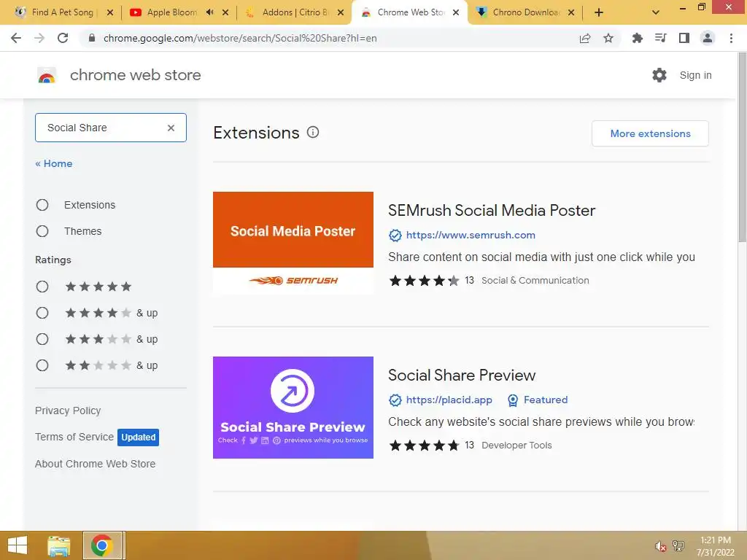Open tab search dropdown arrow
Screen dimensions: 747x560
click(x=656, y=12)
